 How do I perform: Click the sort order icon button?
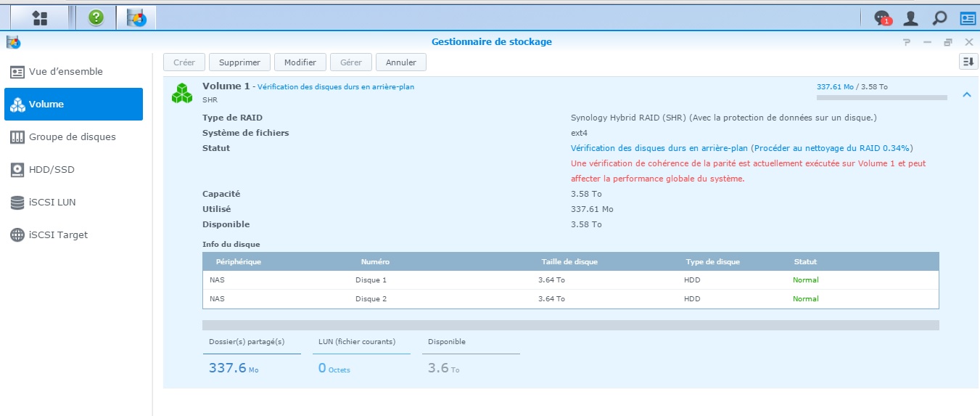point(968,62)
